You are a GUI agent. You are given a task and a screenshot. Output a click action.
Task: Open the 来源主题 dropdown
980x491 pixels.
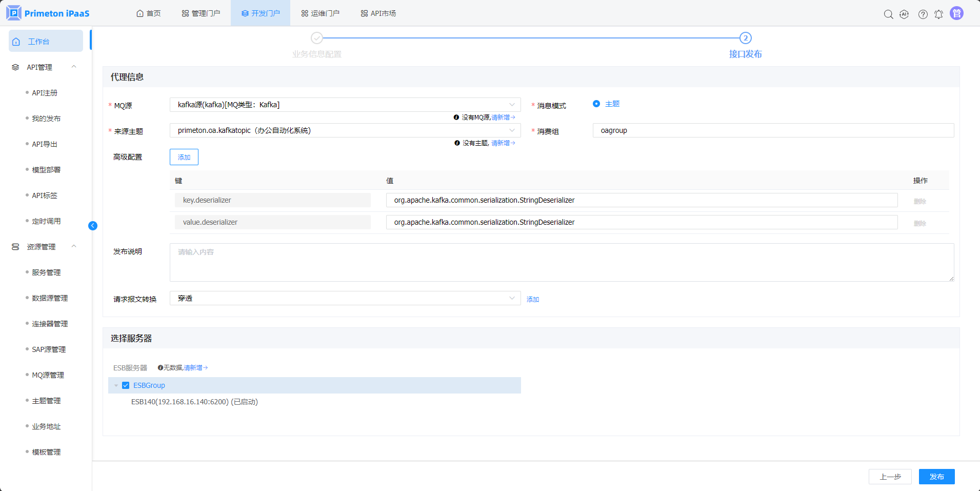345,130
